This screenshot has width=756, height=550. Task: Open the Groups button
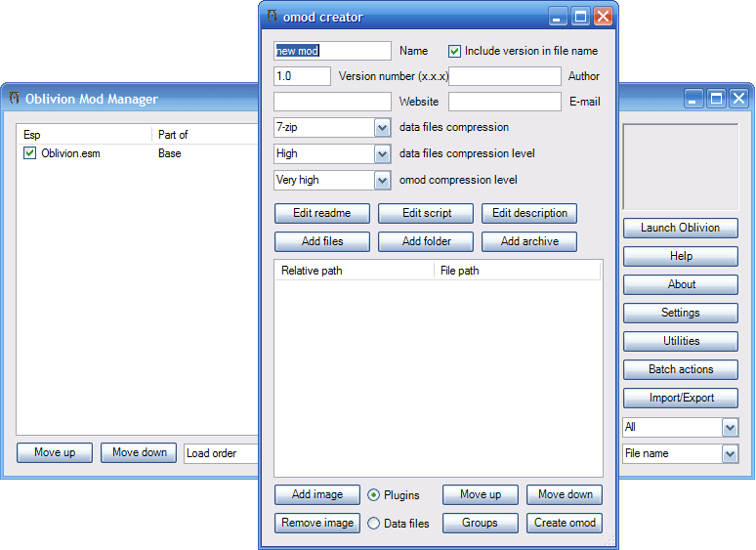(x=481, y=523)
